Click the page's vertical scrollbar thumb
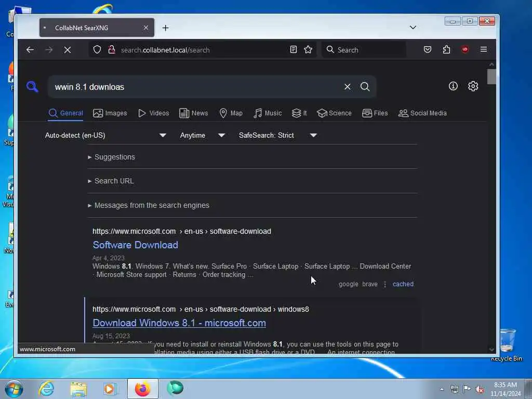The height and width of the screenshot is (399, 532). (x=491, y=76)
